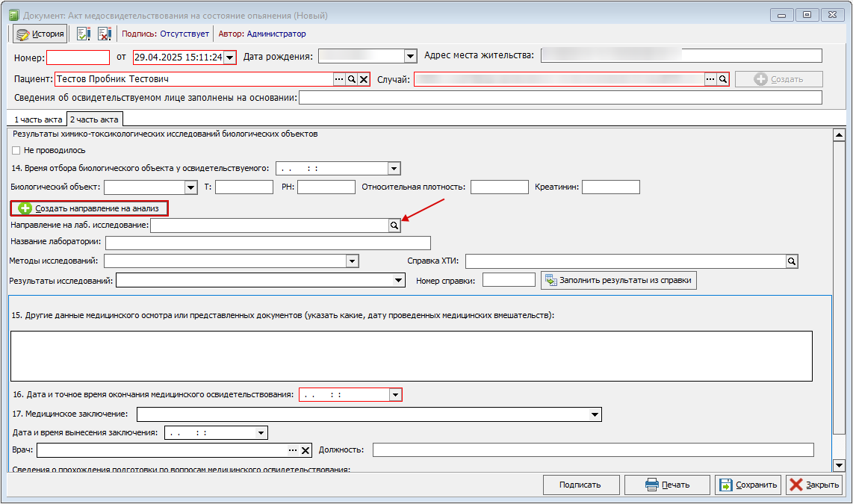
Task: Click Создать направление на анализ button
Action: coord(89,208)
